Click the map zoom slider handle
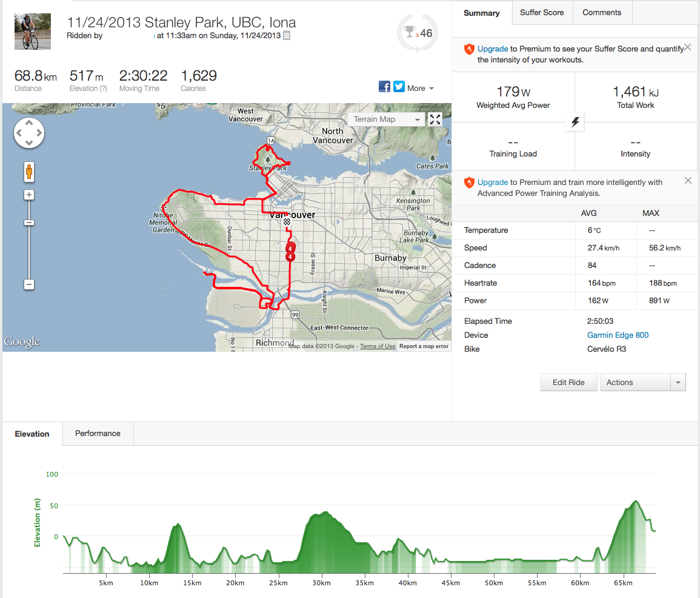 [29, 223]
